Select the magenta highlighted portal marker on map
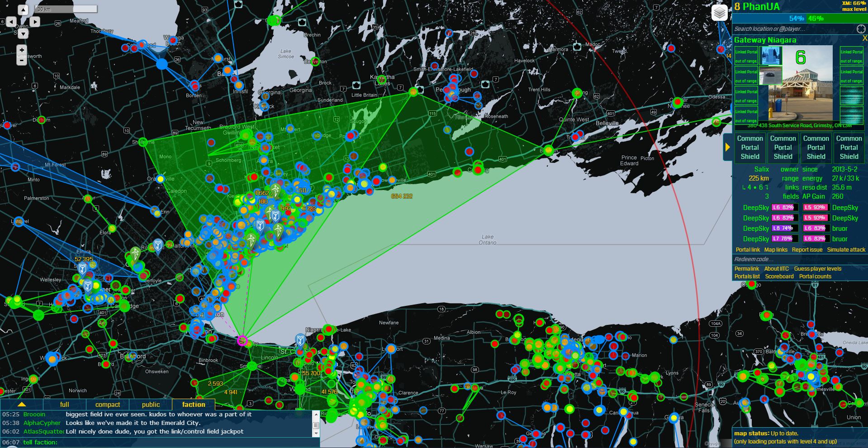This screenshot has height=448, width=868. [x=242, y=341]
